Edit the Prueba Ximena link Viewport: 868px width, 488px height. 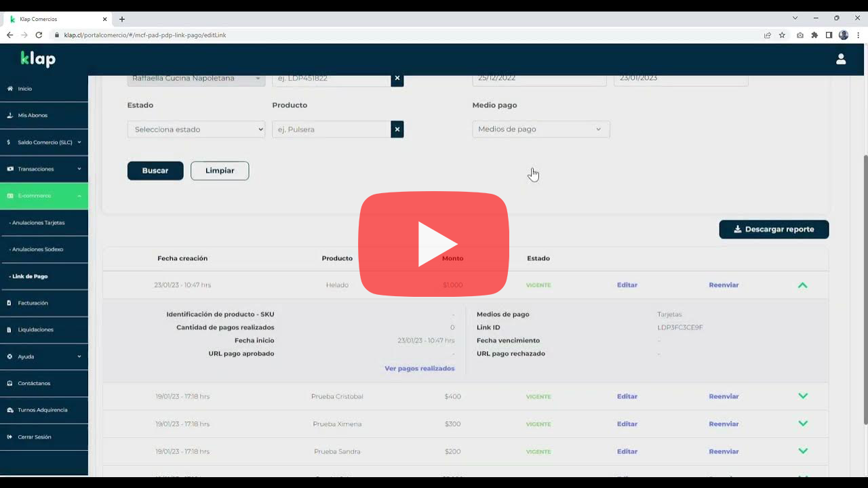tap(627, 424)
